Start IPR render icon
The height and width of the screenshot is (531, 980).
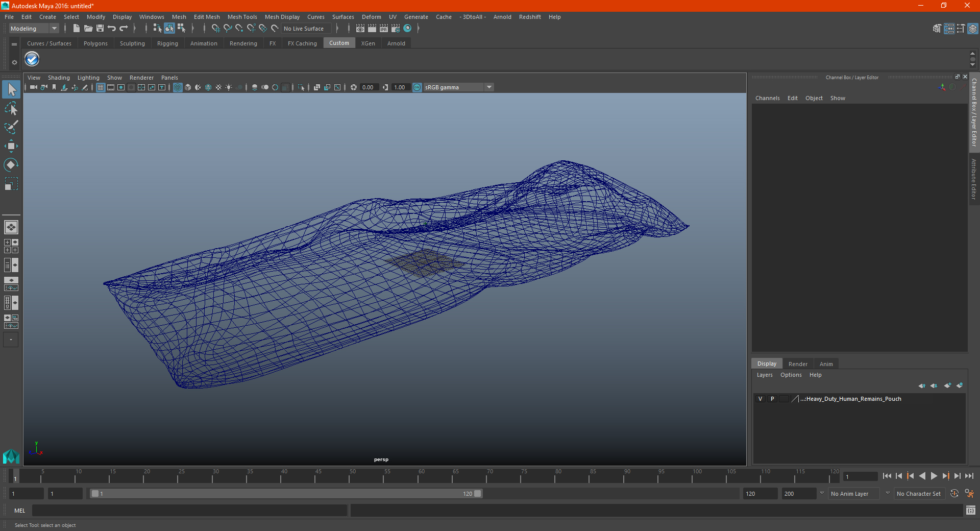tap(384, 29)
